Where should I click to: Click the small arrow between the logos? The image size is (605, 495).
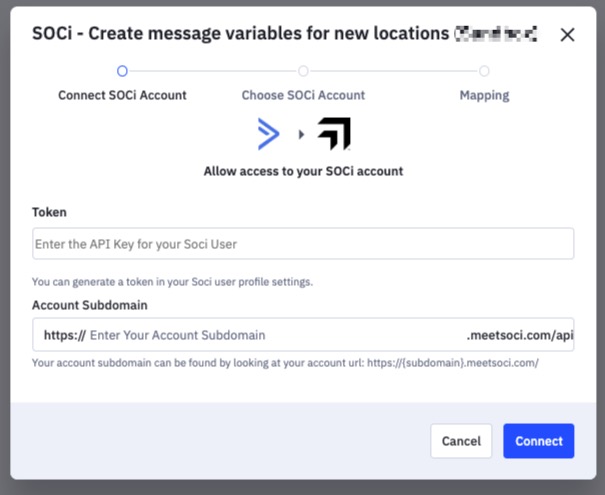[301, 135]
